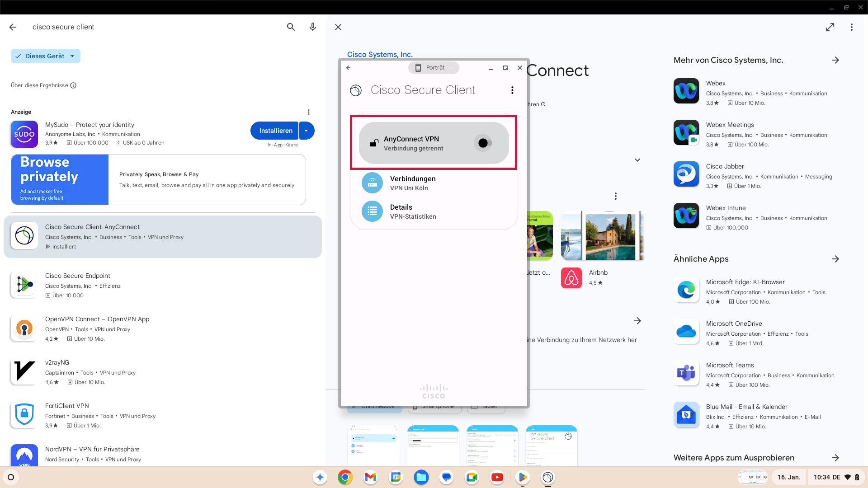Open Cisco Secure Endpoint app icon
This screenshot has height=488, width=868.
(24, 284)
